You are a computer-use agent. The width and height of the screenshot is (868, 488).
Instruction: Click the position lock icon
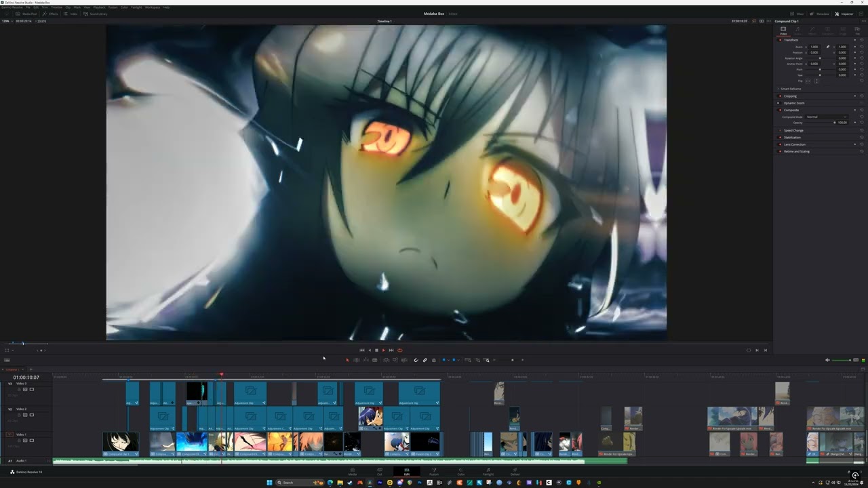tap(433, 360)
